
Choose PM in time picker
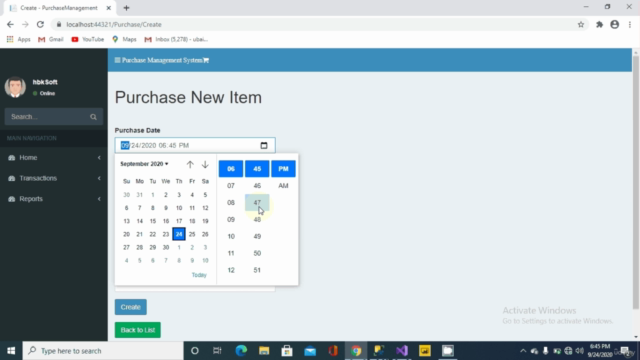(x=283, y=169)
